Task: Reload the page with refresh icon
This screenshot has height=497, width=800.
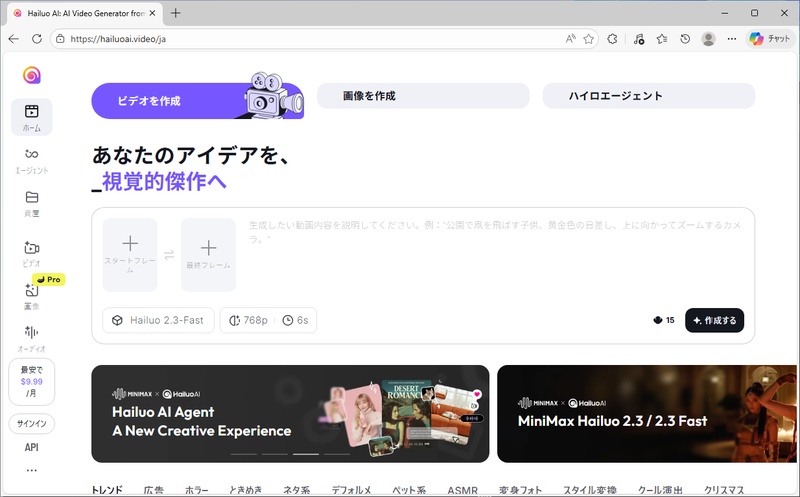Action: click(x=37, y=39)
